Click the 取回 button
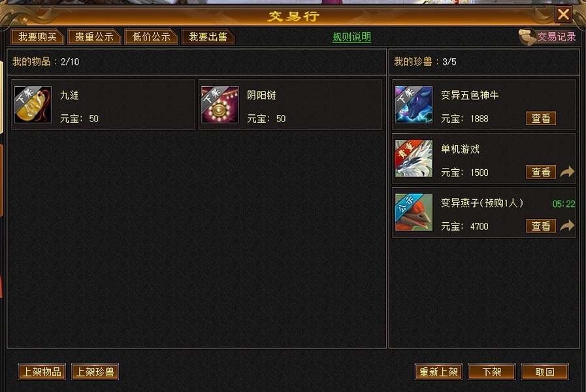This screenshot has height=392, width=586. tap(545, 372)
